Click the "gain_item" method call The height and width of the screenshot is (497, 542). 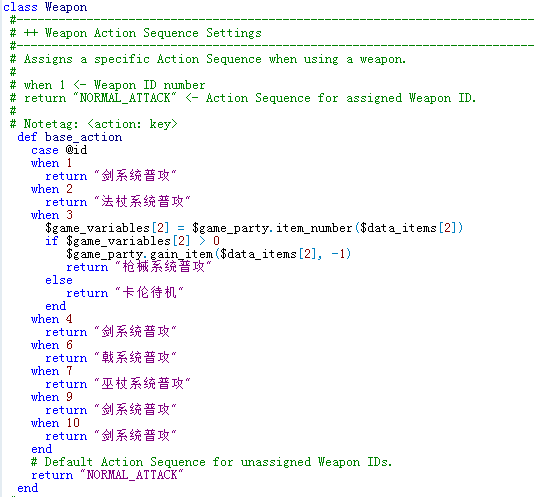tap(181, 254)
